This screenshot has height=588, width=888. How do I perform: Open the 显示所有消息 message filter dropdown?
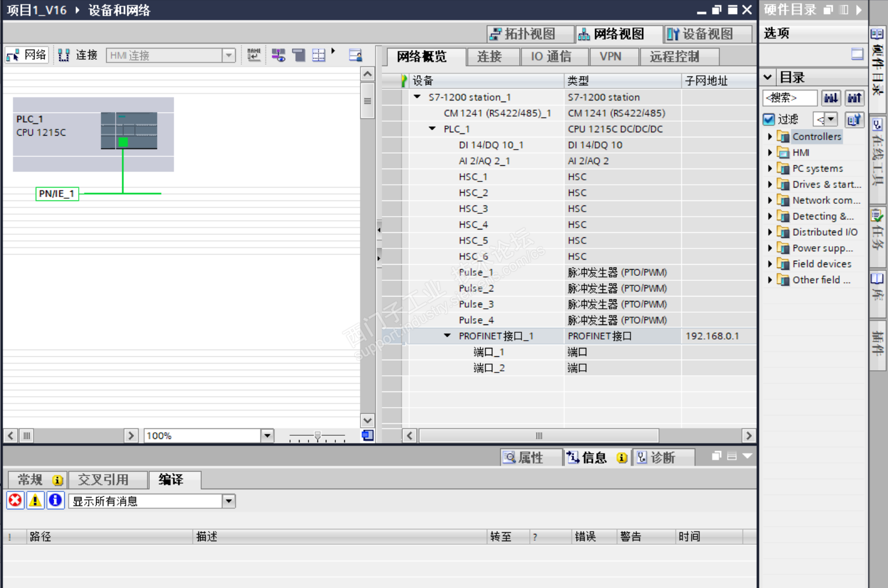[229, 501]
